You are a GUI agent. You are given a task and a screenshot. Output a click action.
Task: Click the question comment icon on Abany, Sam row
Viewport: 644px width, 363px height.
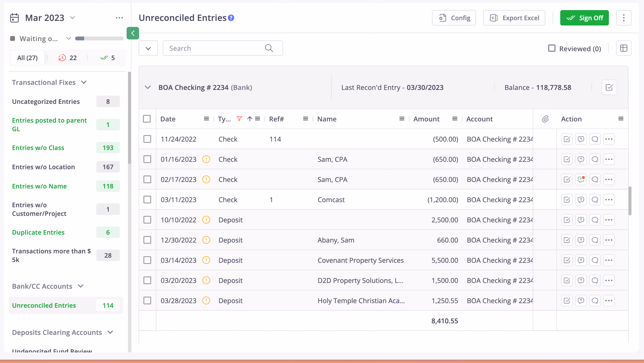581,240
